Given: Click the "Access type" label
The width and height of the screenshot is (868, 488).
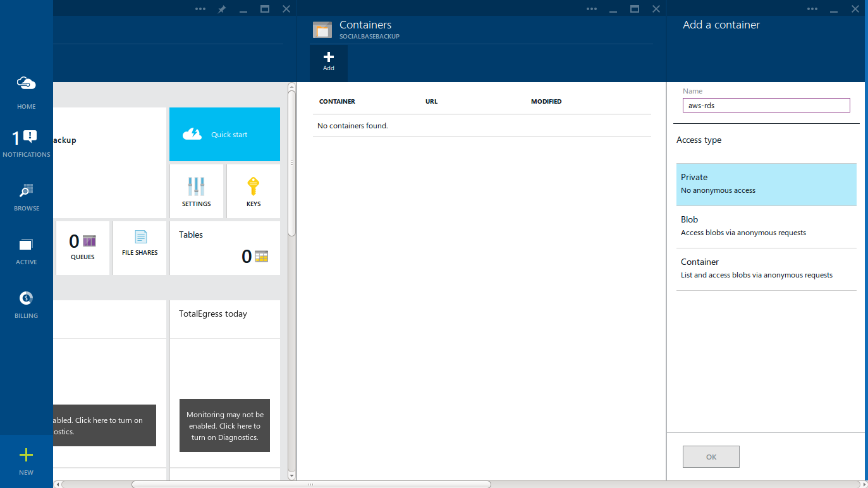Looking at the screenshot, I should (x=699, y=140).
